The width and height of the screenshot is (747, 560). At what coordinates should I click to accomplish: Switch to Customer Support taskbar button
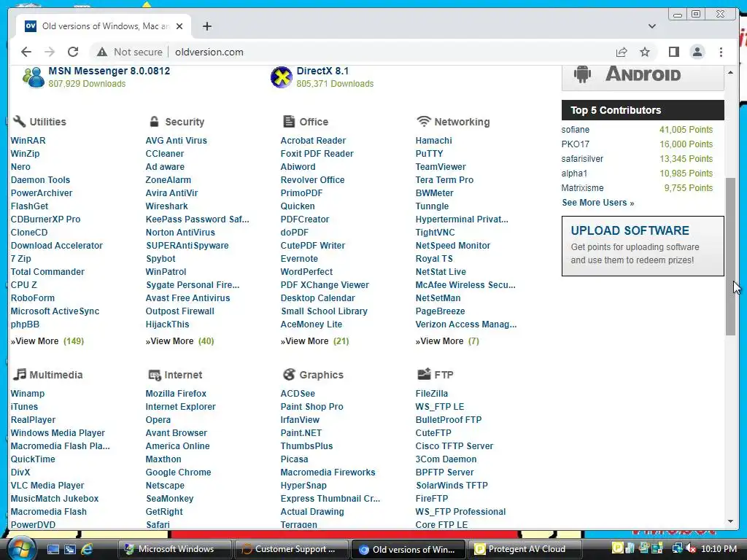tap(292, 549)
